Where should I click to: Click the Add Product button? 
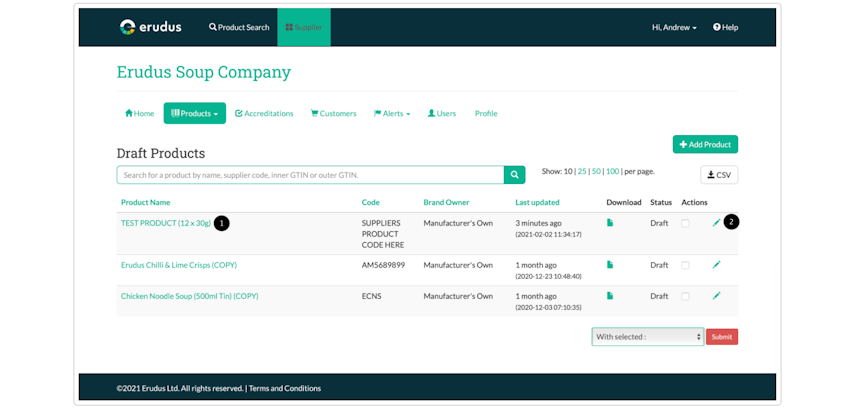pyautogui.click(x=705, y=144)
